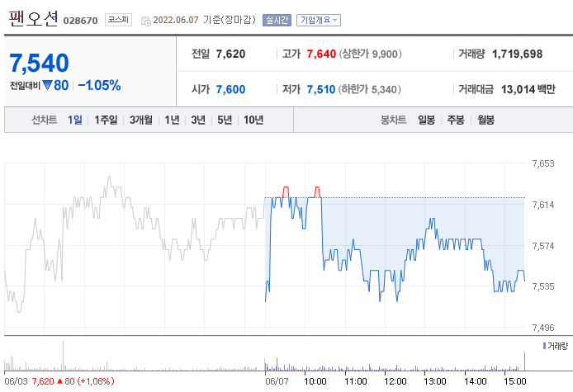This screenshot has width=573, height=392.
Task: Click the previous close value 7,620
Action: pyautogui.click(x=230, y=54)
